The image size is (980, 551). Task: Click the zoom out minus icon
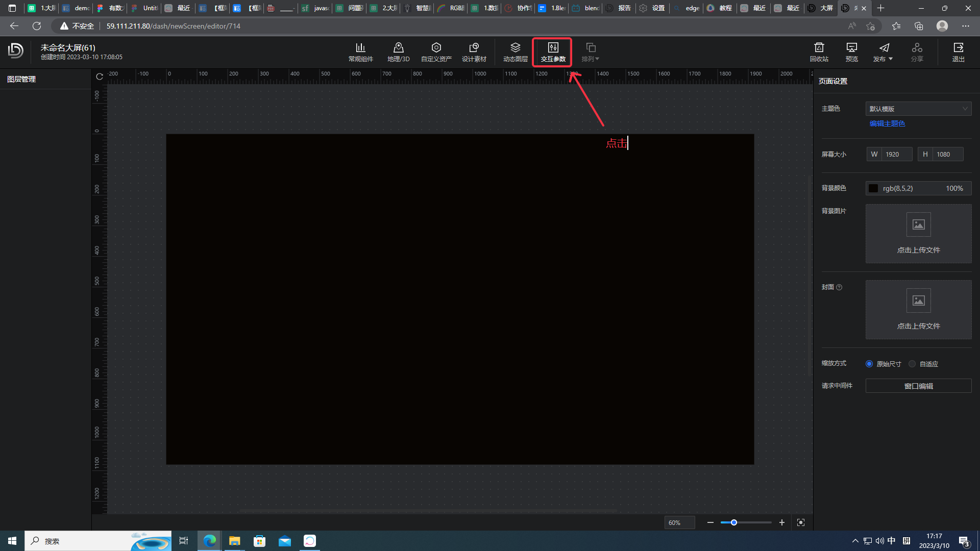pos(710,522)
